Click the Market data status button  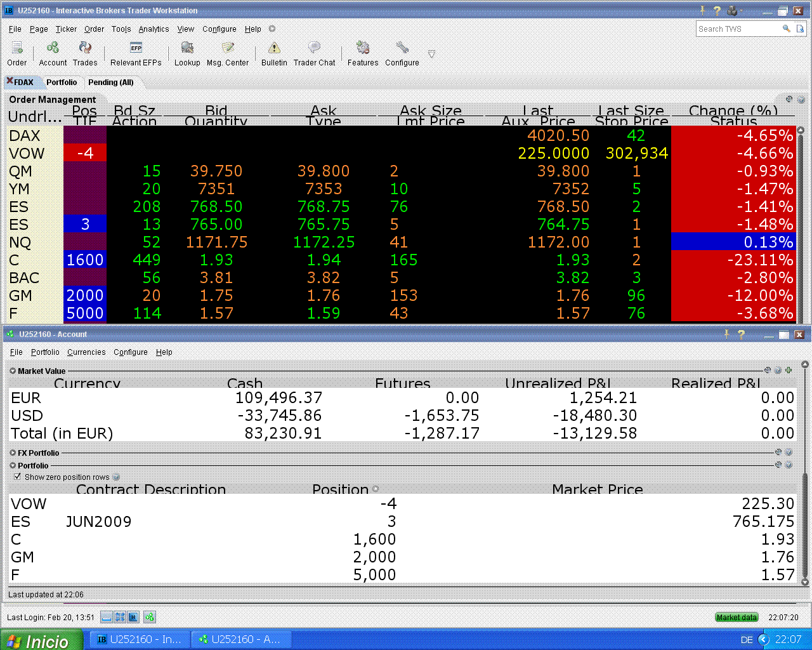737,617
